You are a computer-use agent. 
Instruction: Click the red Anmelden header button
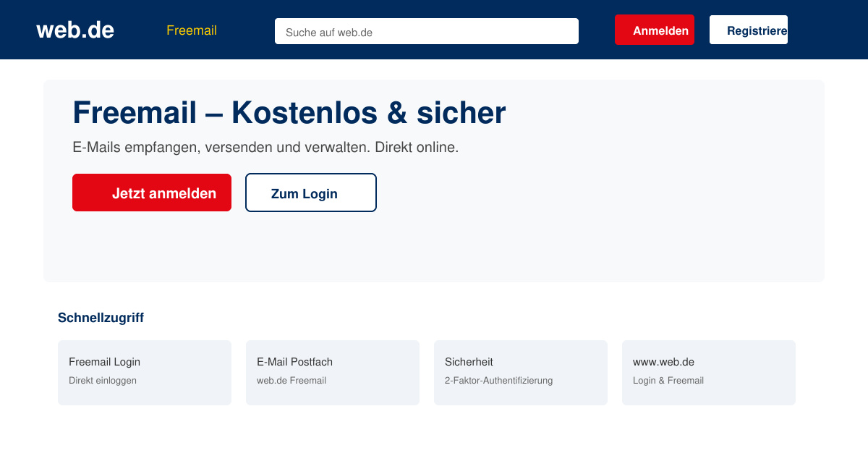click(x=655, y=30)
